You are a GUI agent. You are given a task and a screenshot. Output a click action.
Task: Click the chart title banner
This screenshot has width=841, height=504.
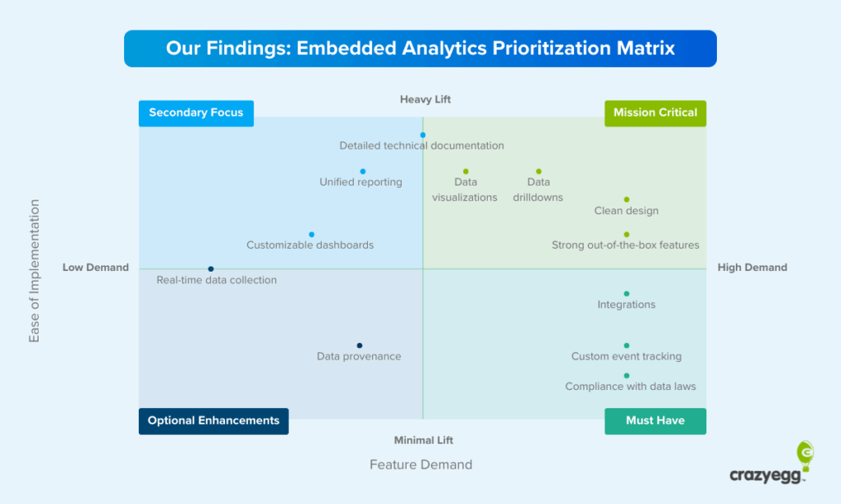[420, 48]
